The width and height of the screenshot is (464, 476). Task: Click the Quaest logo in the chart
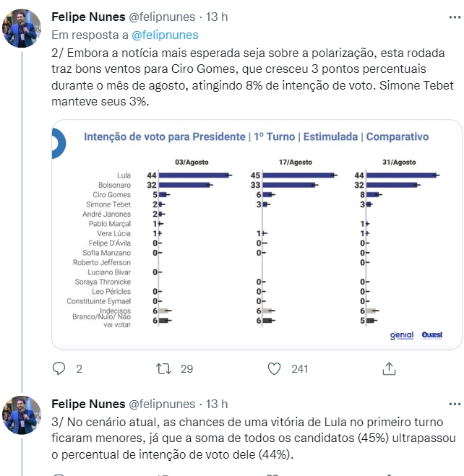[x=432, y=334]
